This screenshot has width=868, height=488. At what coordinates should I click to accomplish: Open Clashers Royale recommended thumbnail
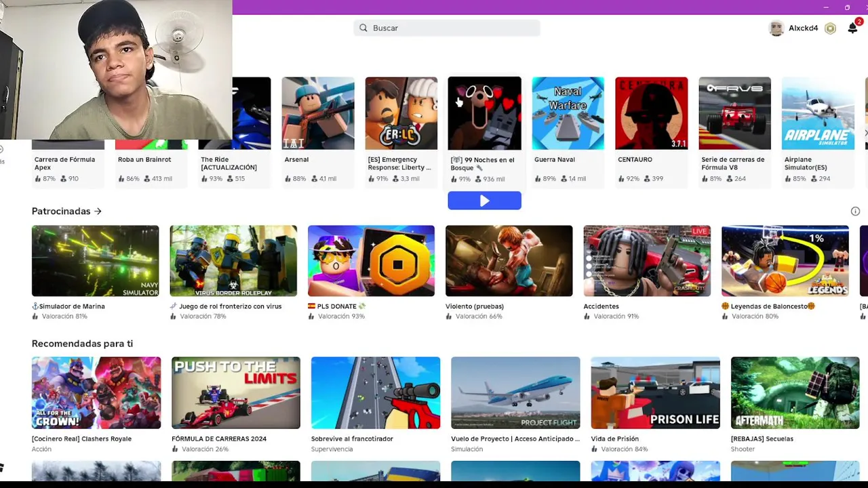tap(96, 393)
